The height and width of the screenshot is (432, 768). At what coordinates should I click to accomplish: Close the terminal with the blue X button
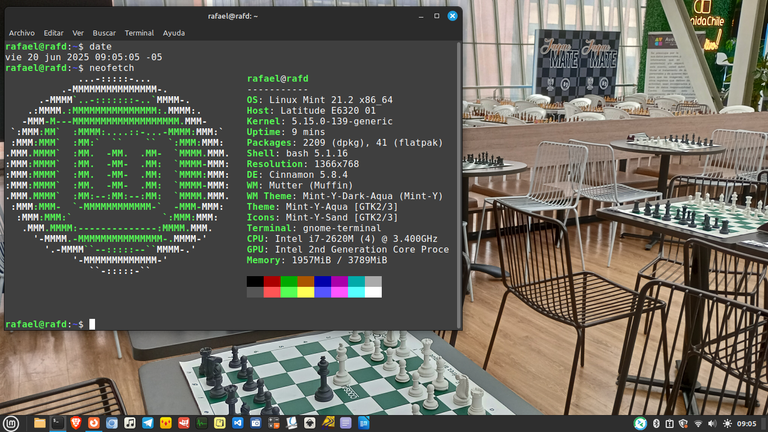click(x=453, y=16)
